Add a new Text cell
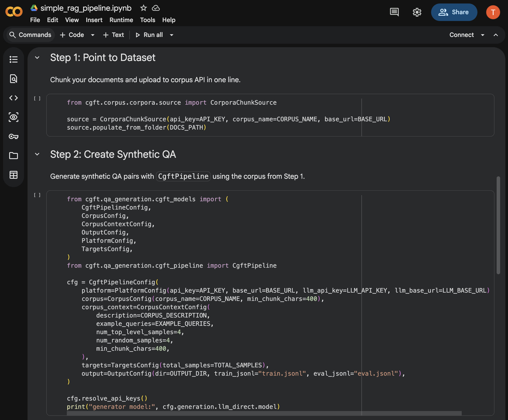 click(113, 35)
